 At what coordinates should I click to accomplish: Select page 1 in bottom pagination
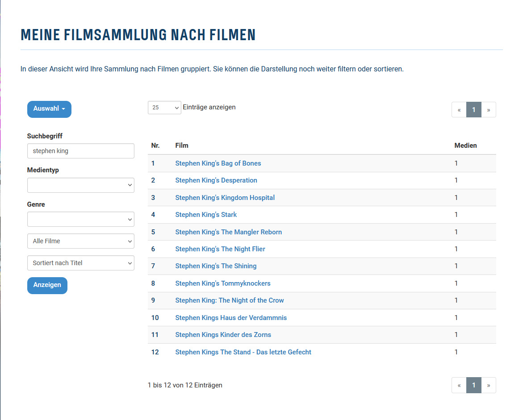click(x=473, y=385)
